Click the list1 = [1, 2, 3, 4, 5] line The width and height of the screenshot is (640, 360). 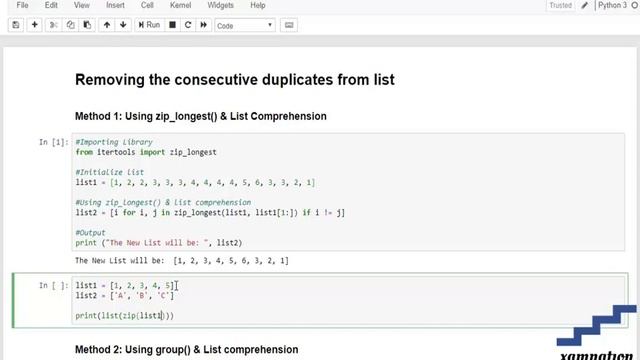click(x=125, y=285)
